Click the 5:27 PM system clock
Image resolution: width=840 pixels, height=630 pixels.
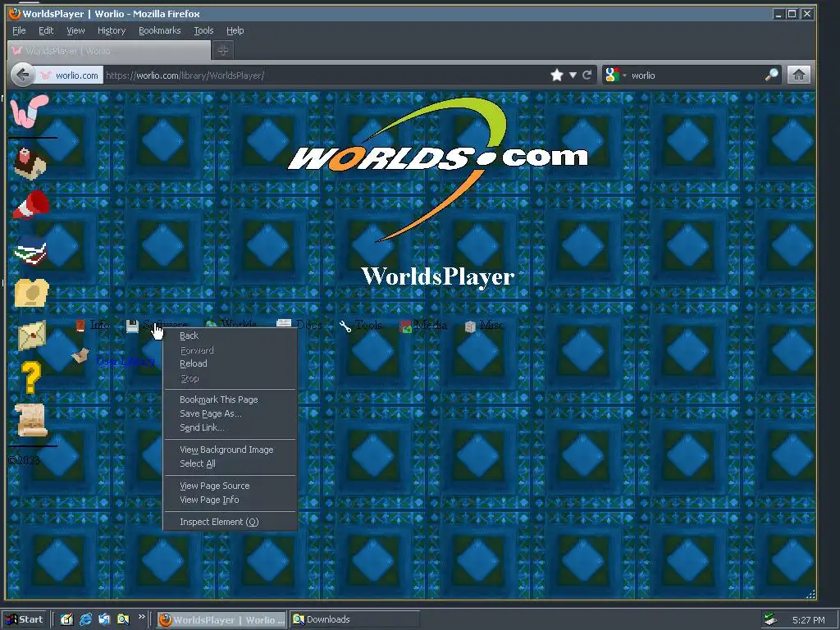coord(808,620)
